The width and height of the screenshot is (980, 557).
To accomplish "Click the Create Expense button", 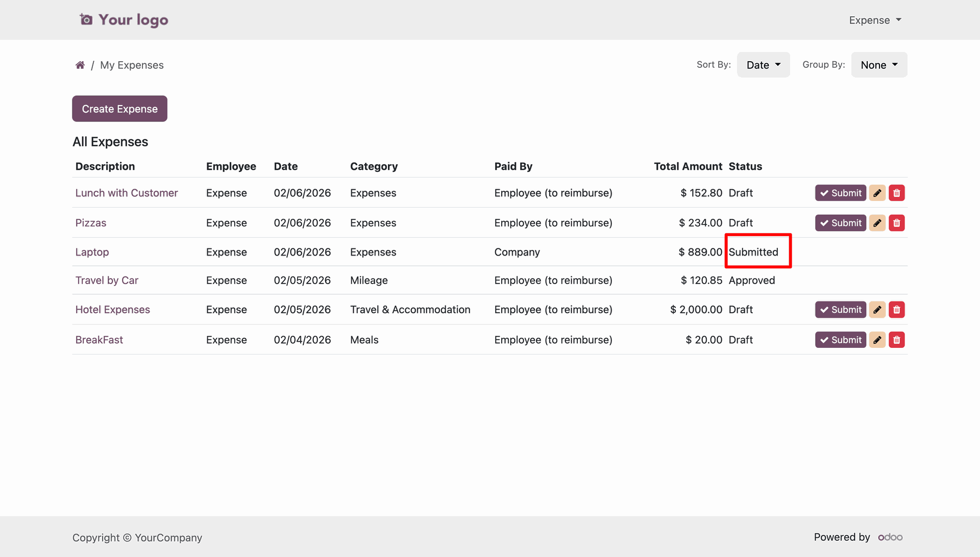I will point(119,109).
